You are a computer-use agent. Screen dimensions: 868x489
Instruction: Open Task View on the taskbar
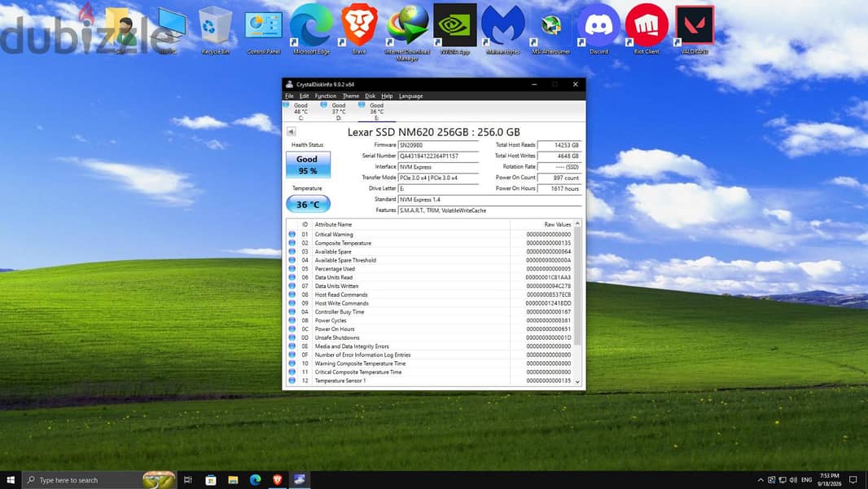(187, 479)
